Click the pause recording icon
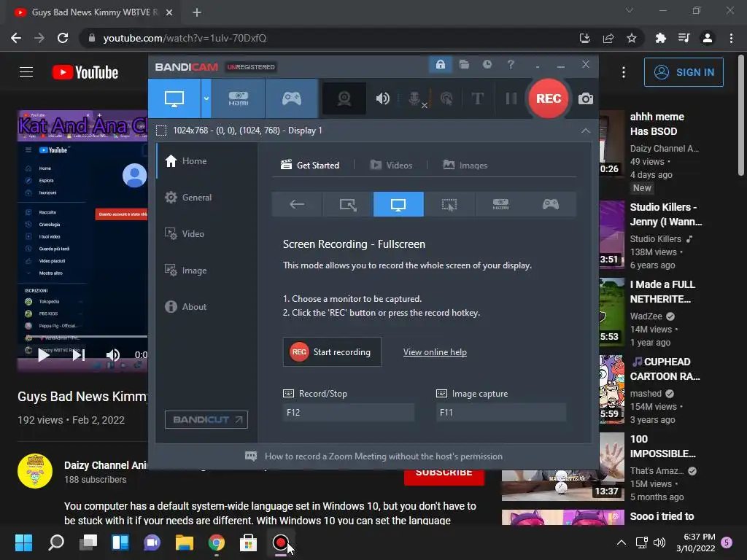This screenshot has height=560, width=747. point(511,98)
